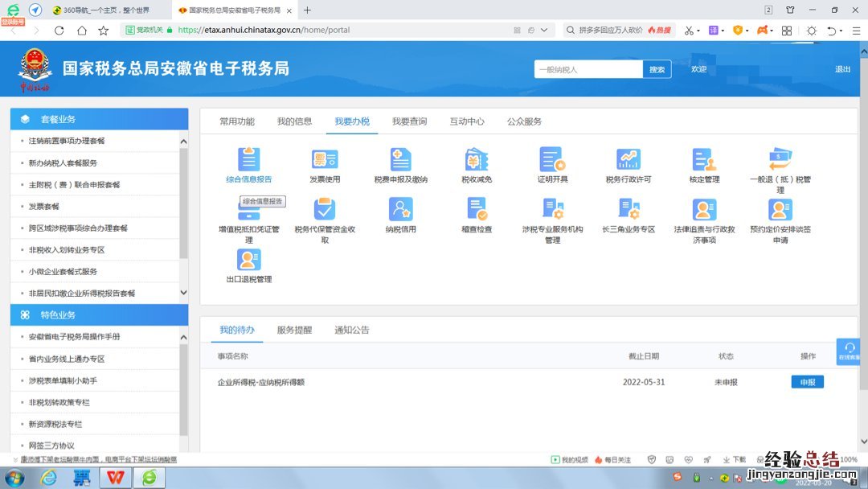Click the 搜索 button in header
Viewport: 868px width, 489px height.
pos(657,69)
